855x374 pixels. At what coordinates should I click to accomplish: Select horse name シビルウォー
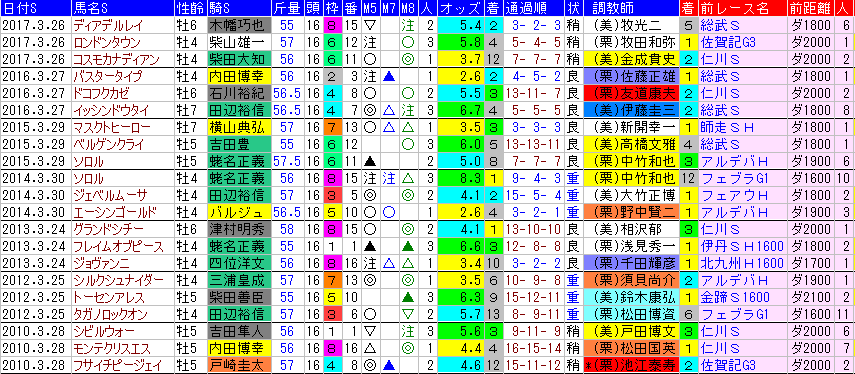coord(103,331)
